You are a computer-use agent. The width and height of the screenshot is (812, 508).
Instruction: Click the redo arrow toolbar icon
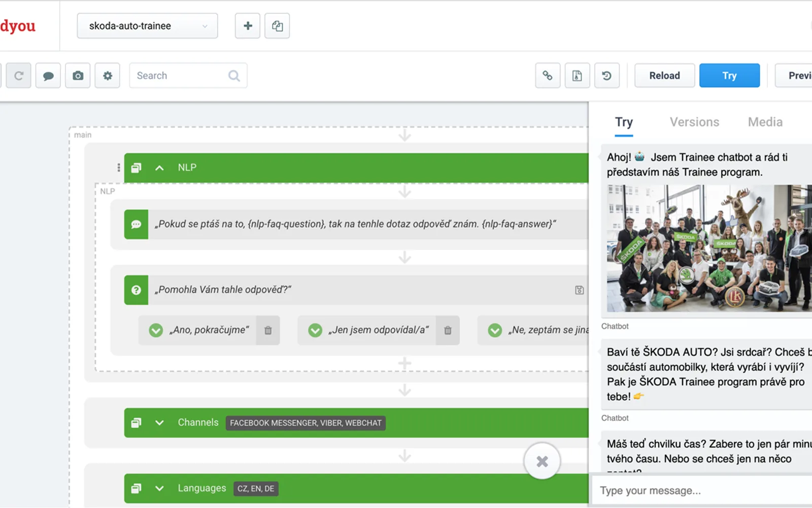click(19, 76)
